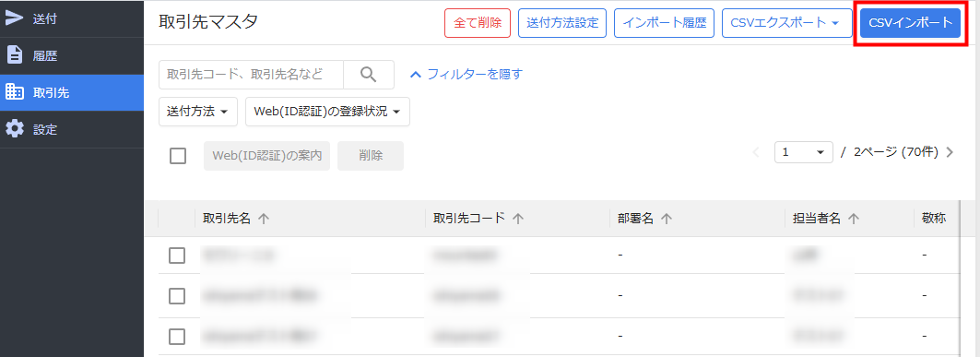Click the CSVインポート button
Screen dimensions: 980x357
click(x=910, y=23)
